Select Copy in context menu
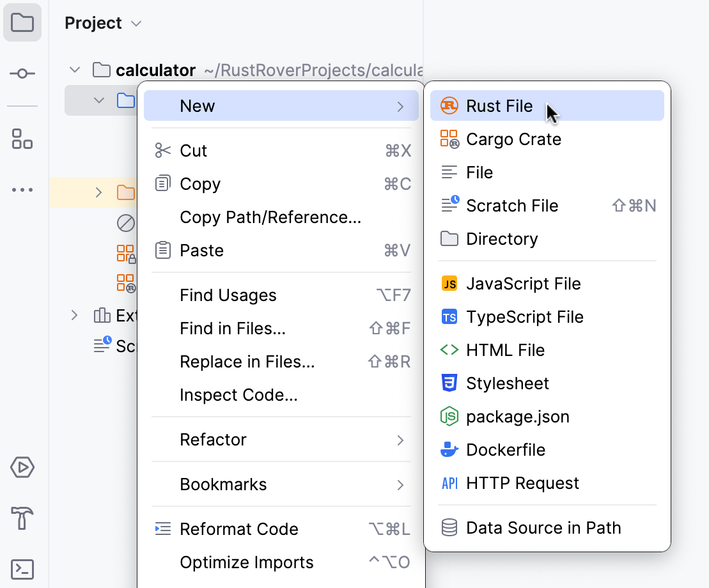Viewport: 709px width, 588px height. 281,183
